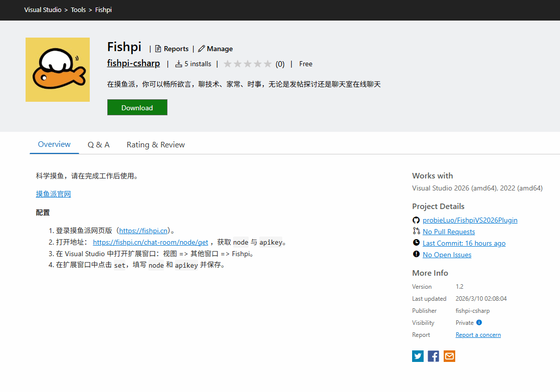Click the star rating widget
The width and height of the screenshot is (560, 392).
click(248, 64)
